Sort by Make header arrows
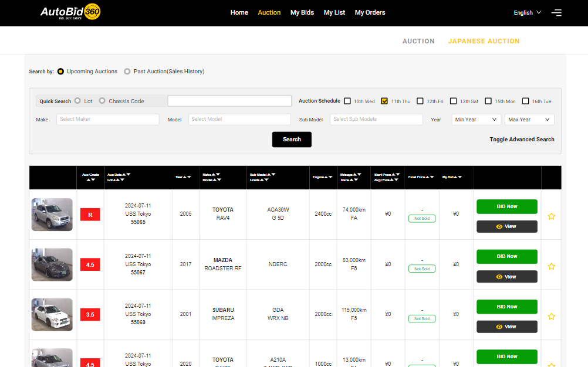 click(x=215, y=175)
